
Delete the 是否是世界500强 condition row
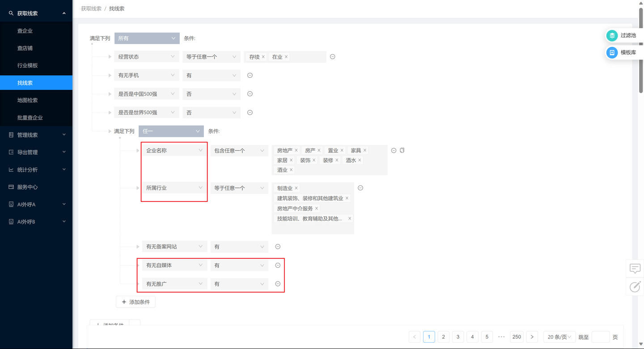[x=250, y=113]
